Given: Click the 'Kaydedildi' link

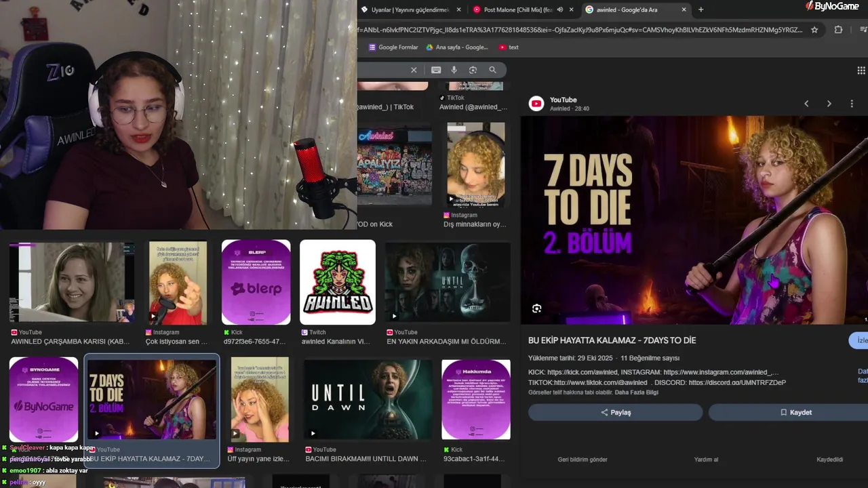Looking at the screenshot, I should [x=829, y=460].
